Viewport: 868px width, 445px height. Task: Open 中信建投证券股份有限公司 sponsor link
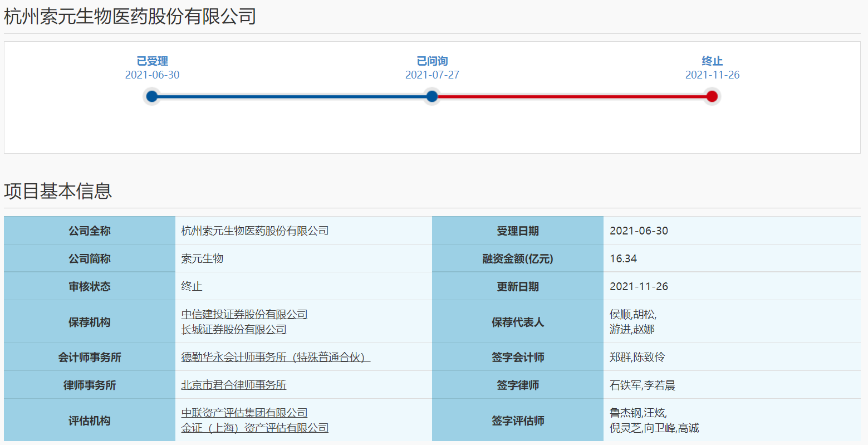[244, 314]
